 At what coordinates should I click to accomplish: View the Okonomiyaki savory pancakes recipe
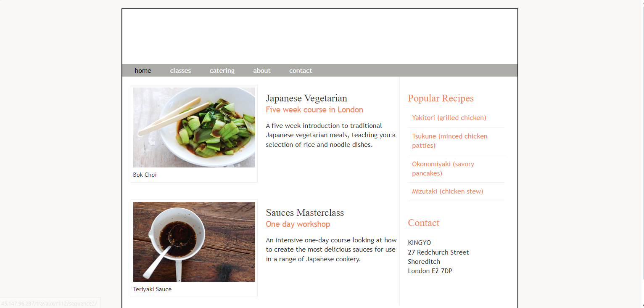coord(443,169)
